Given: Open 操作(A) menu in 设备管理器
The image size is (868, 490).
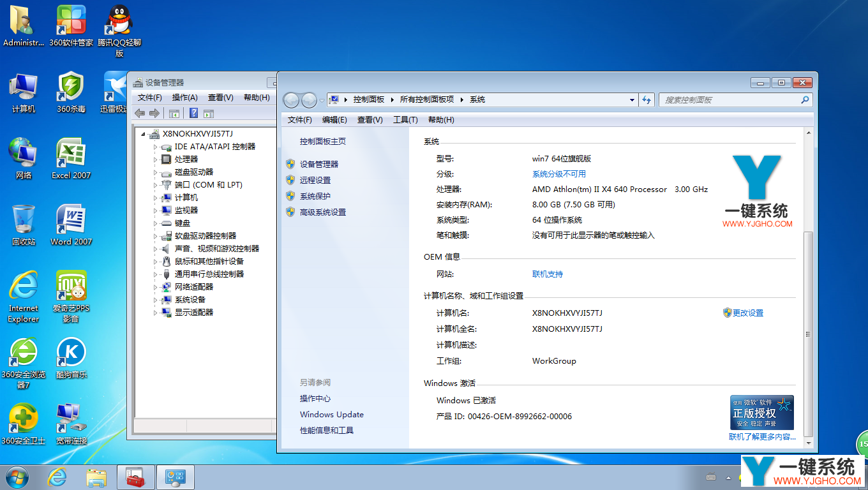Looking at the screenshot, I should (x=184, y=98).
